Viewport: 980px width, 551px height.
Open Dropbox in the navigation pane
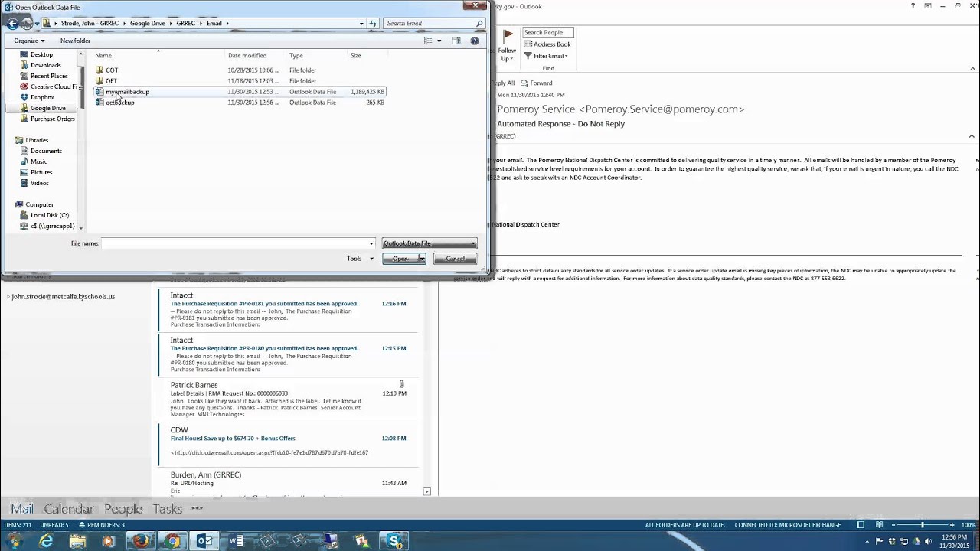tap(42, 97)
